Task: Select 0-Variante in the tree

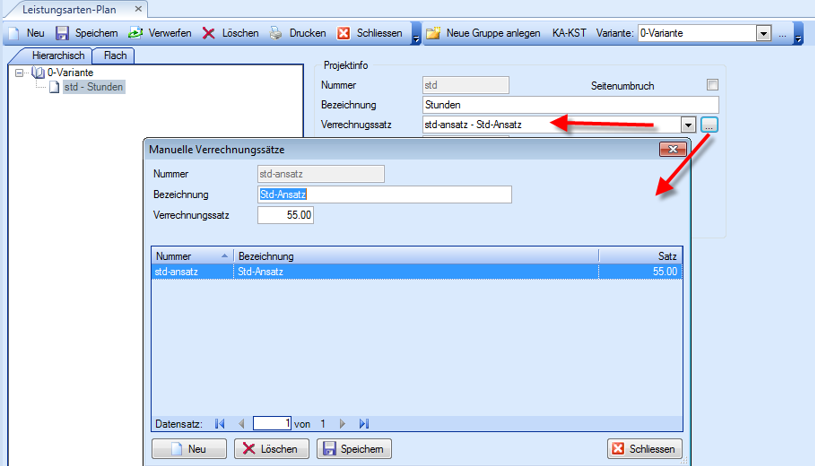Action: click(70, 73)
